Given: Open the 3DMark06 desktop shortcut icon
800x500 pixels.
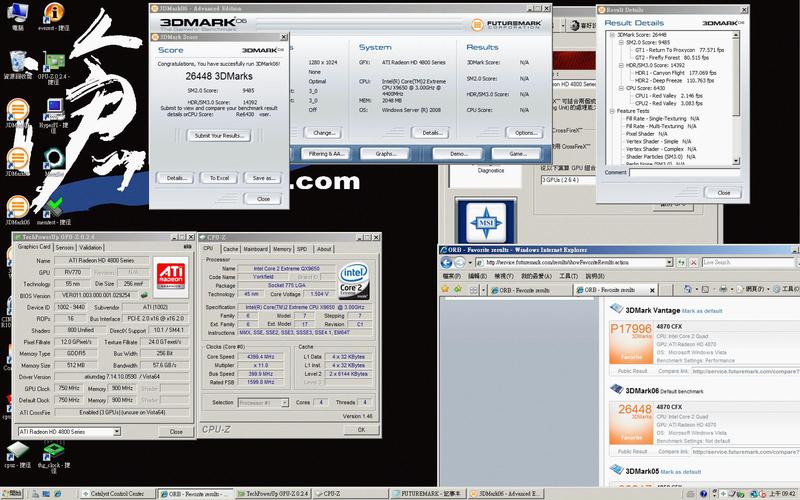Looking at the screenshot, I should [17, 207].
